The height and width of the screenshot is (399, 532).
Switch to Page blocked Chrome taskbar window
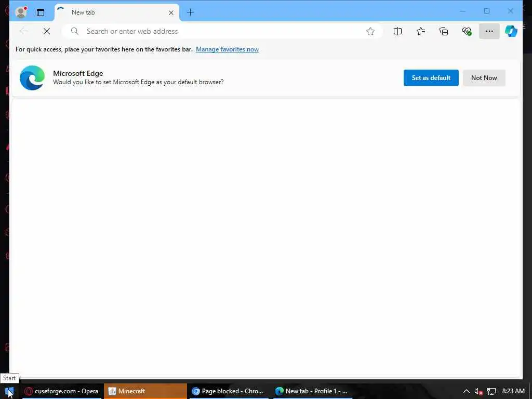(229, 391)
